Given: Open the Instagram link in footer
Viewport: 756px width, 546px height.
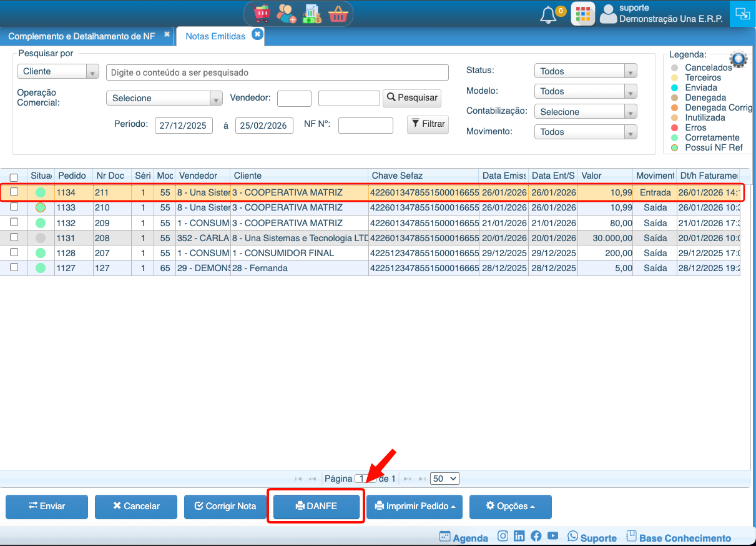Looking at the screenshot, I should [x=503, y=536].
